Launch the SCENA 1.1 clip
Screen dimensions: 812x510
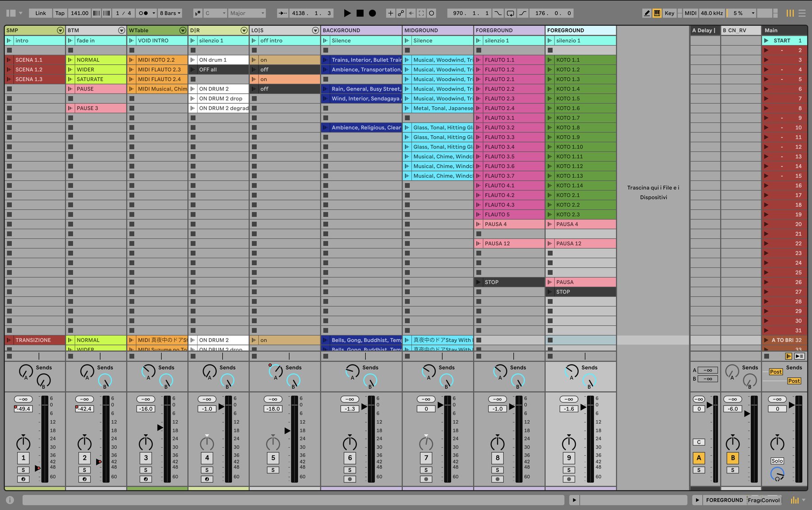coord(9,60)
